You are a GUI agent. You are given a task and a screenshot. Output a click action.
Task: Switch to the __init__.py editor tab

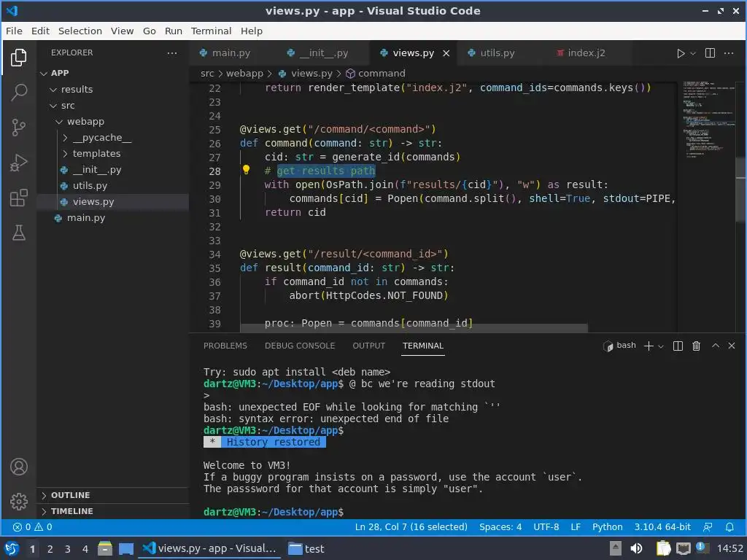tap(324, 52)
